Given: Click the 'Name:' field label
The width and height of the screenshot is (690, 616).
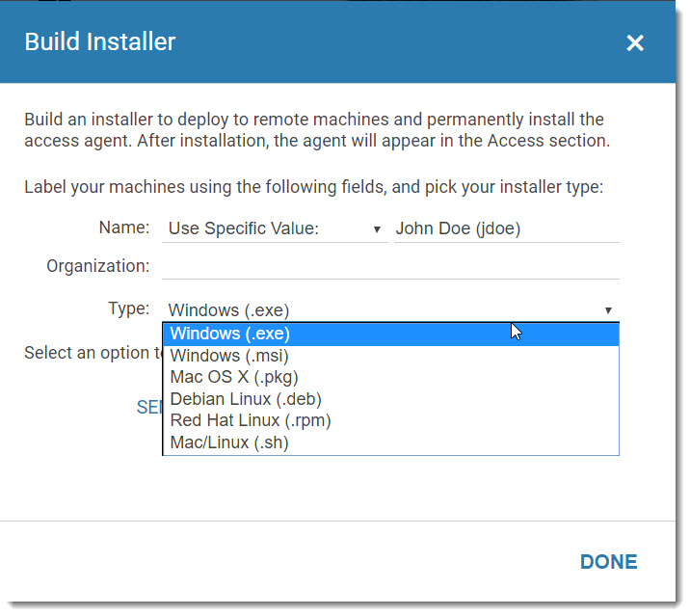Looking at the screenshot, I should click(124, 228).
